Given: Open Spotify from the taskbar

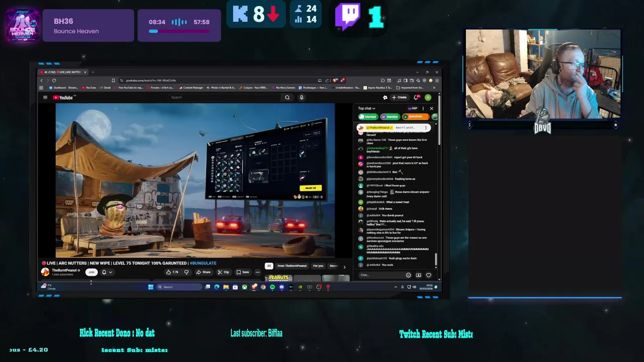Looking at the screenshot, I should pyautogui.click(x=272, y=287).
